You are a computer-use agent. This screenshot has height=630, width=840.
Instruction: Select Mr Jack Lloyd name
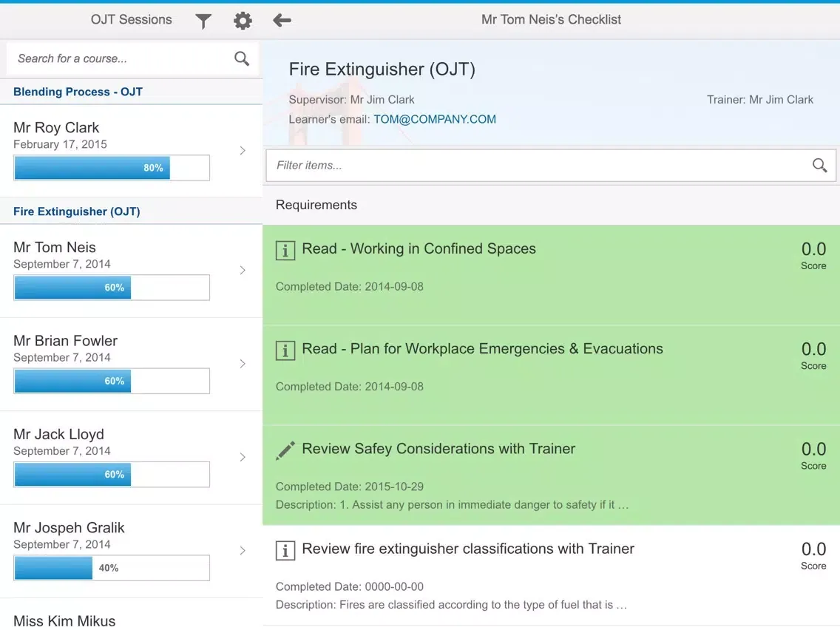(x=59, y=435)
